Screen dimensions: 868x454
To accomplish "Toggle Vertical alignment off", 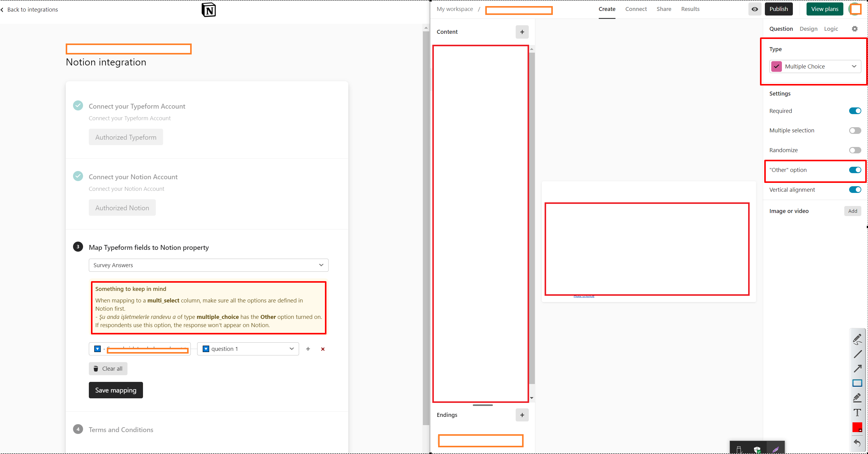I will (855, 190).
